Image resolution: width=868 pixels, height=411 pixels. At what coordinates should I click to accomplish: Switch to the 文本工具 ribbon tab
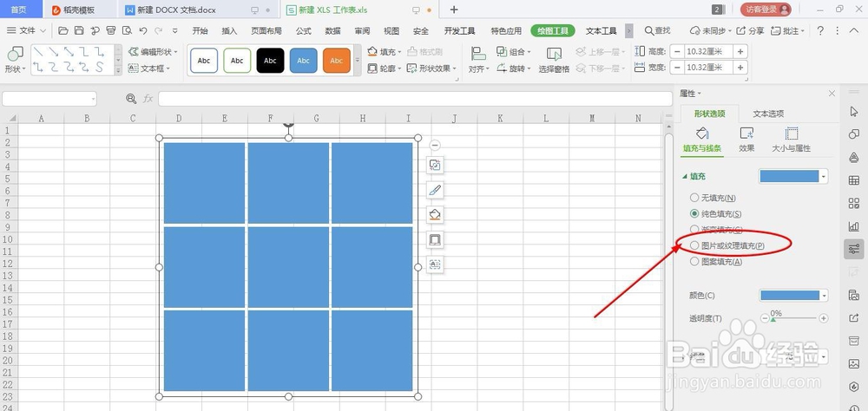602,31
